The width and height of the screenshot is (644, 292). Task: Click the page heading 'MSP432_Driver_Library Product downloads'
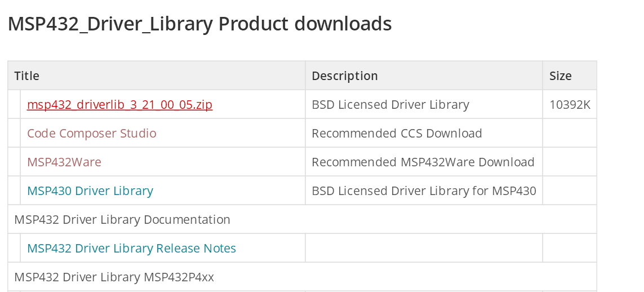(199, 24)
